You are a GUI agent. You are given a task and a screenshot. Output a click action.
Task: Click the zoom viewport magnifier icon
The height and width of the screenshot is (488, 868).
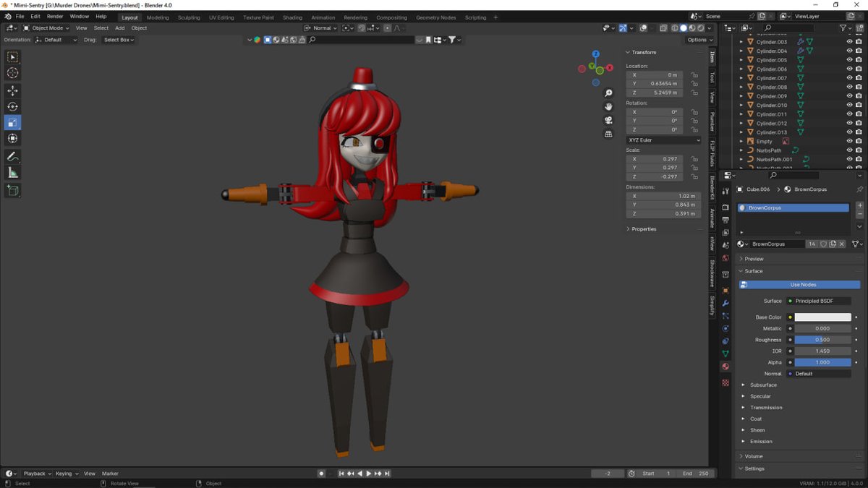pyautogui.click(x=608, y=93)
